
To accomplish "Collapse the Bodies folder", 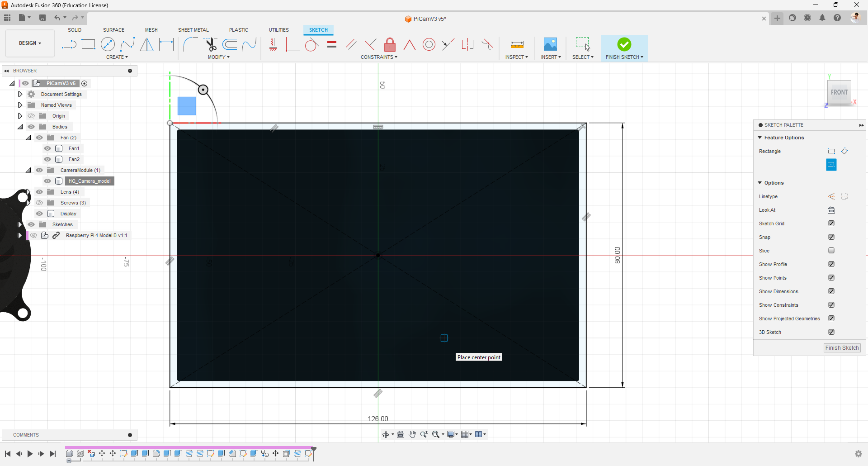I will tap(20, 127).
